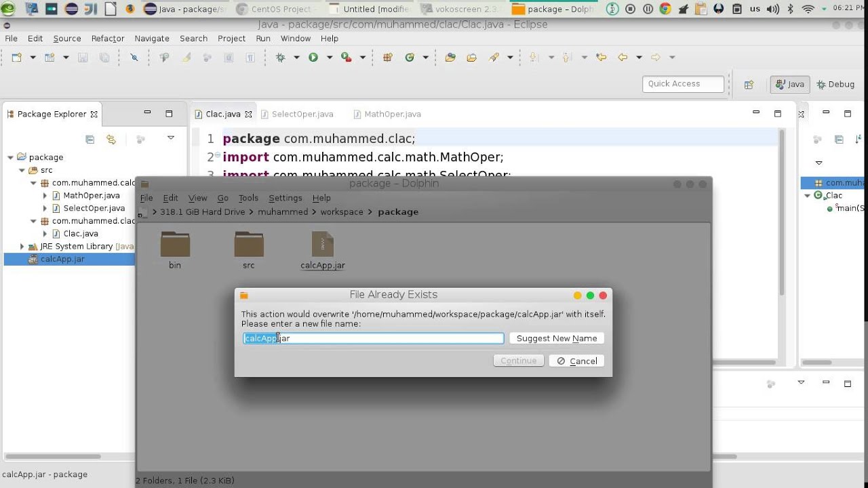The height and width of the screenshot is (488, 868).
Task: Select the src folder in Dolphin
Action: [249, 250]
